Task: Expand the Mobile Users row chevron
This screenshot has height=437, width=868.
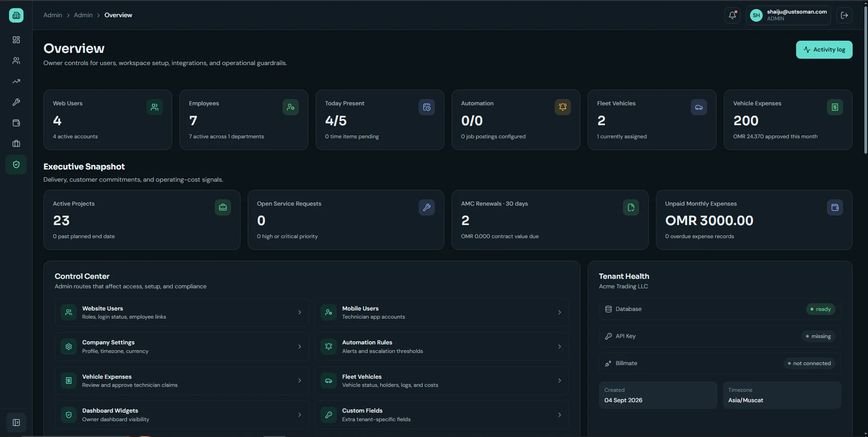Action: click(560, 312)
